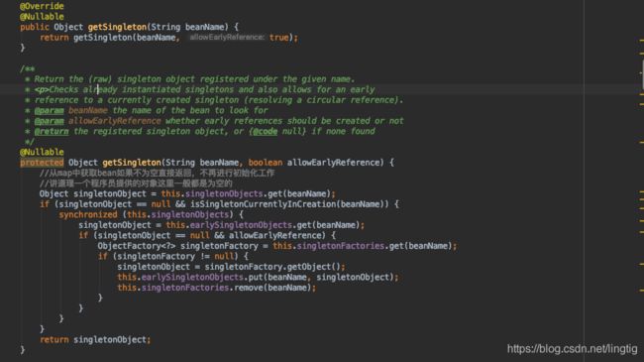Click the singletonFactory.getObject() call

pyautogui.click(x=272, y=267)
